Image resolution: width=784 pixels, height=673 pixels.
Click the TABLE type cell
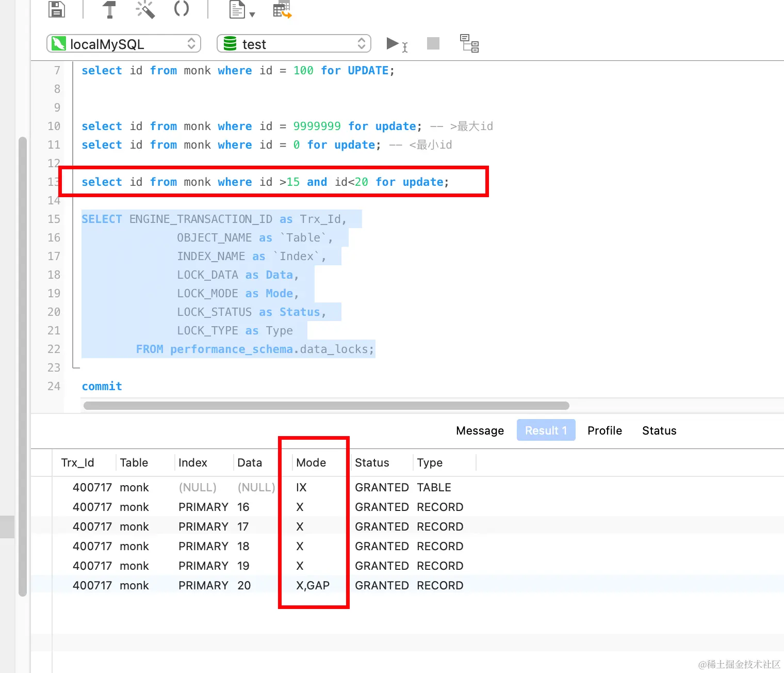(x=434, y=487)
